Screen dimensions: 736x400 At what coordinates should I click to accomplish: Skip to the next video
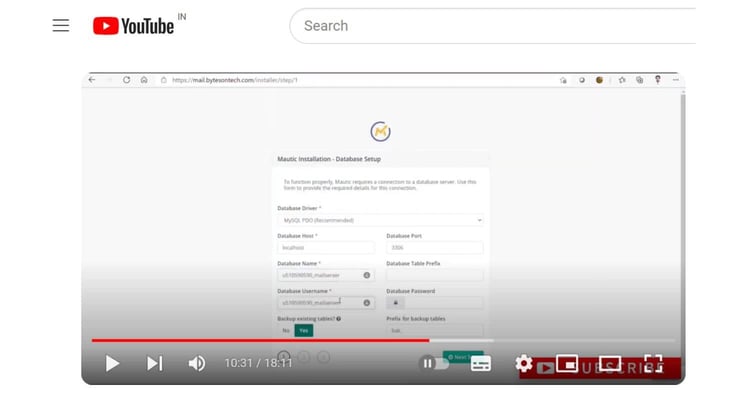click(154, 363)
